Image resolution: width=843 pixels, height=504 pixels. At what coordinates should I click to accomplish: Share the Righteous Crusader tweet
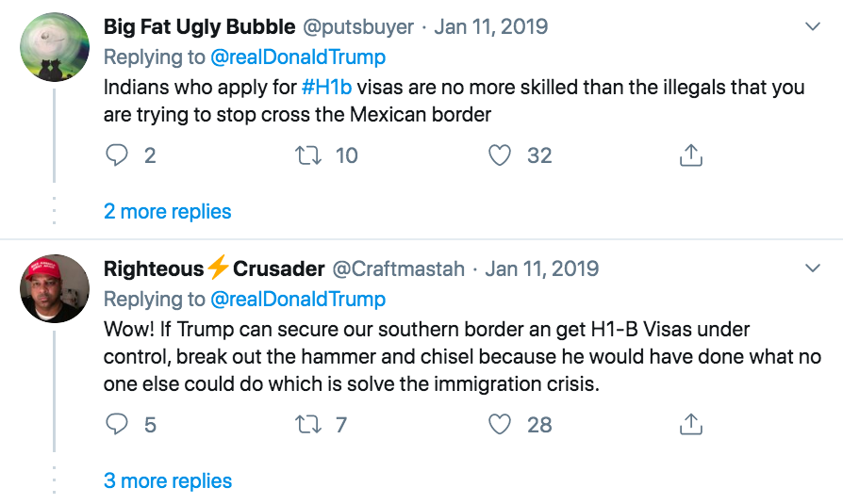691,425
